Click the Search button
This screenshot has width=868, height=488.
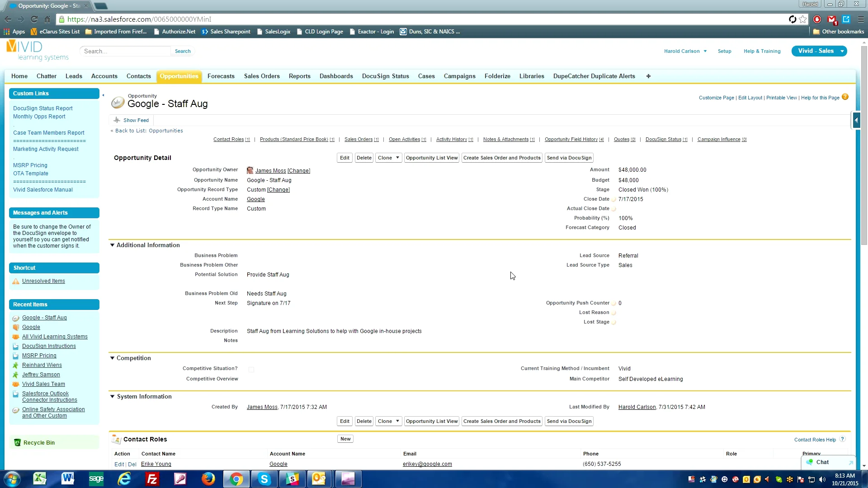pos(183,51)
